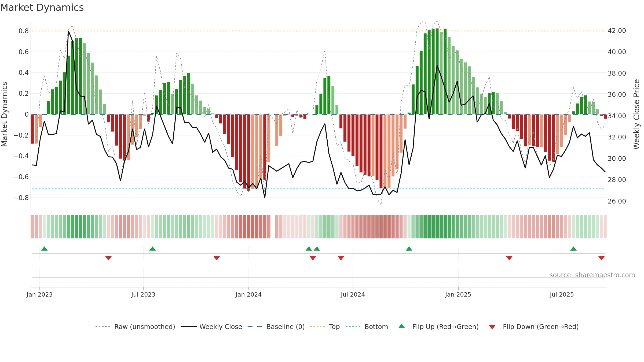Viewport: 644px width, 362px height.
Task: Click the 42.00 price tick on the right axis
Action: [x=617, y=31]
